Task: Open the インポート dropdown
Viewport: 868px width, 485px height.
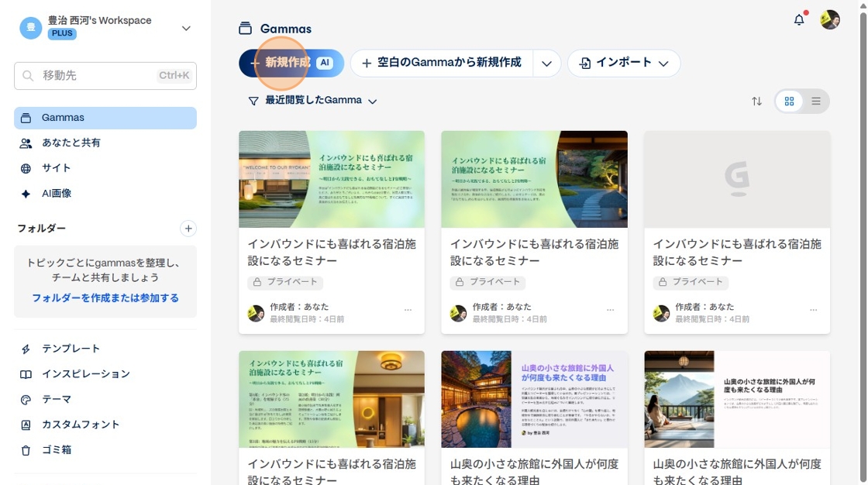Action: click(624, 63)
